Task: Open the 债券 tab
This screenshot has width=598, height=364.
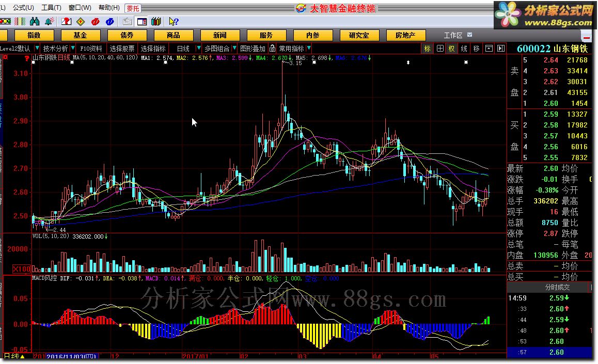Action: pos(127,35)
